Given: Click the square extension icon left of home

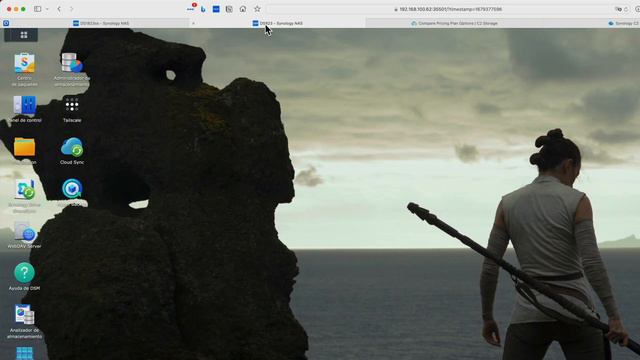Looking at the screenshot, I should click(229, 9).
